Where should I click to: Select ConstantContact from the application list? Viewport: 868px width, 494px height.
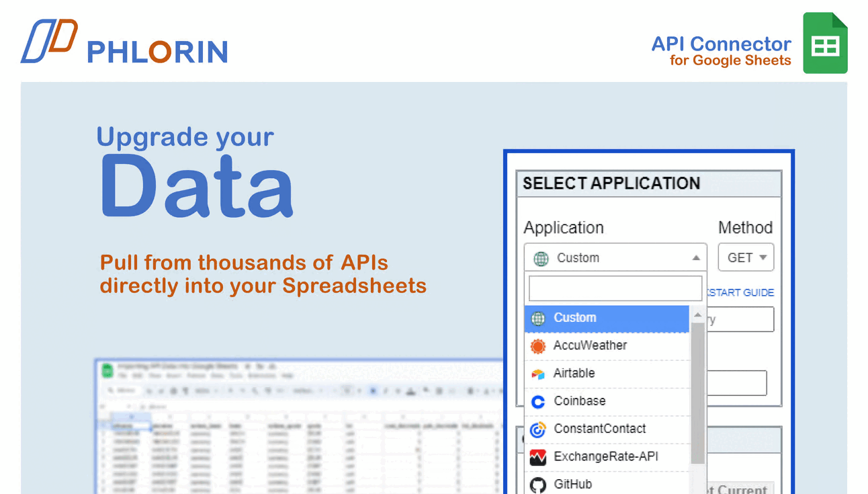click(607, 429)
